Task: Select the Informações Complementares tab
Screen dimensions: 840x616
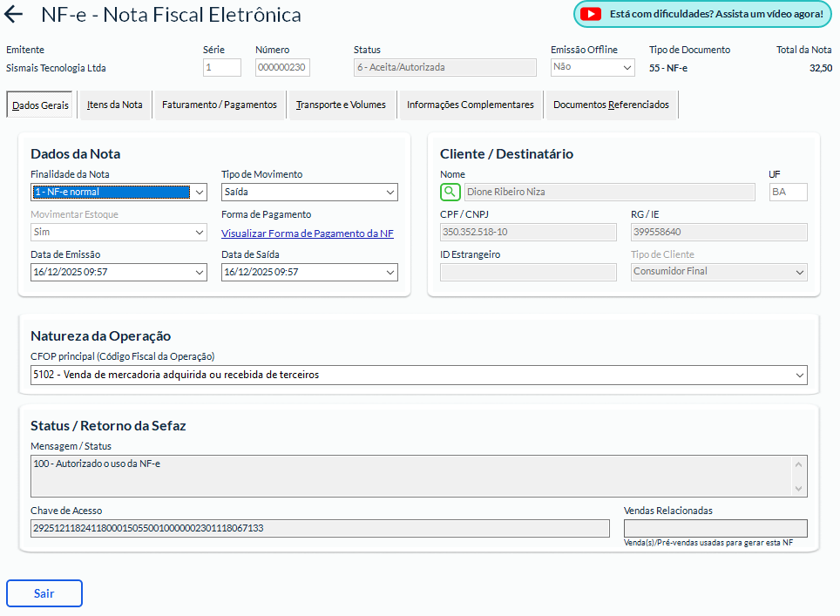Action: [x=471, y=105]
